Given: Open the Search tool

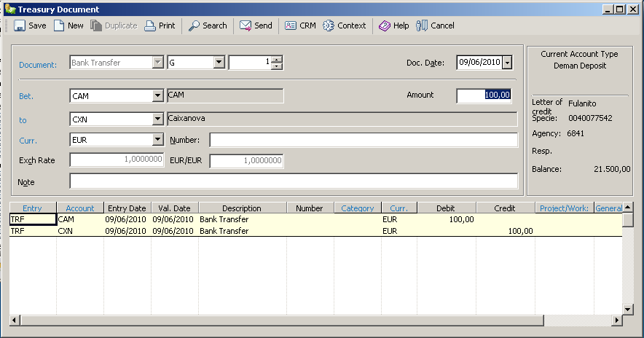Looking at the screenshot, I should tap(208, 25).
